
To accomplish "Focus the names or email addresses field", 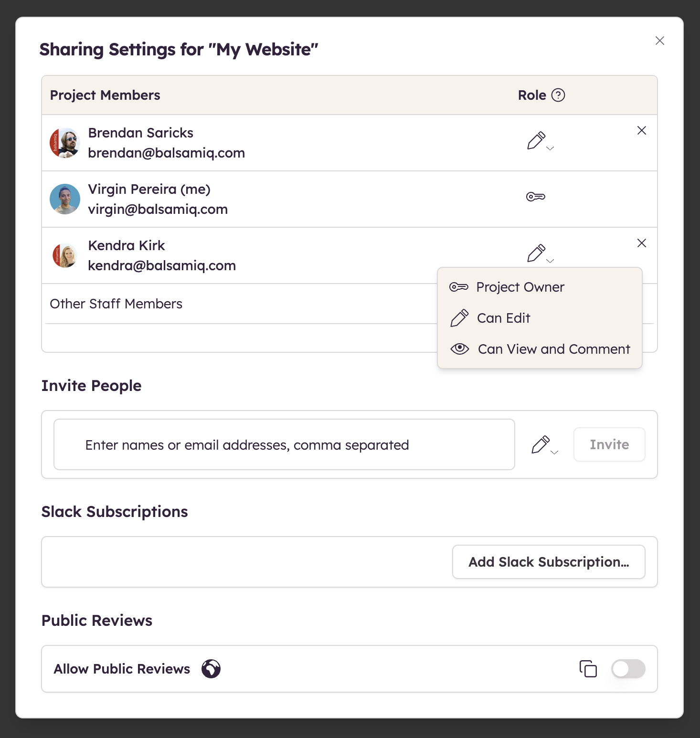I will pos(284,445).
